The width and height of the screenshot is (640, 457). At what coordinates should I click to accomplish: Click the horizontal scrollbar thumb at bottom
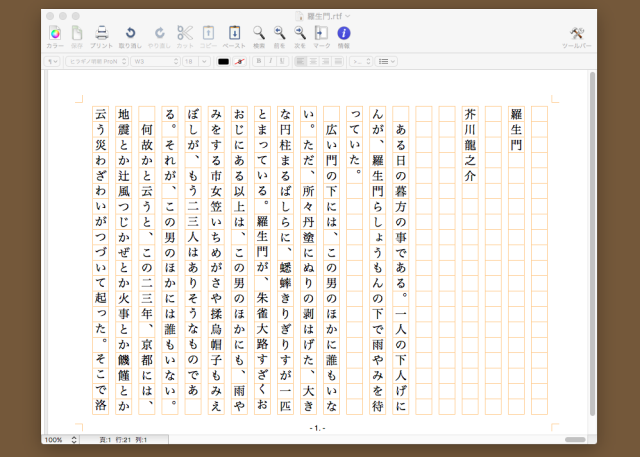[575, 439]
